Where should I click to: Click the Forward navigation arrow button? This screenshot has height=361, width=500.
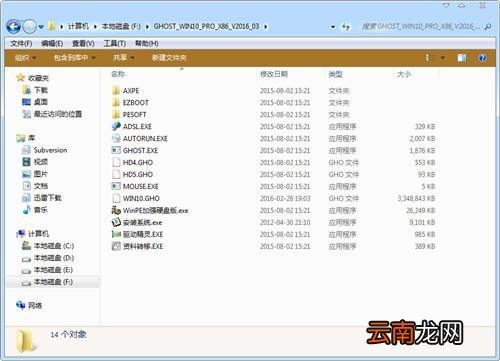29,26
